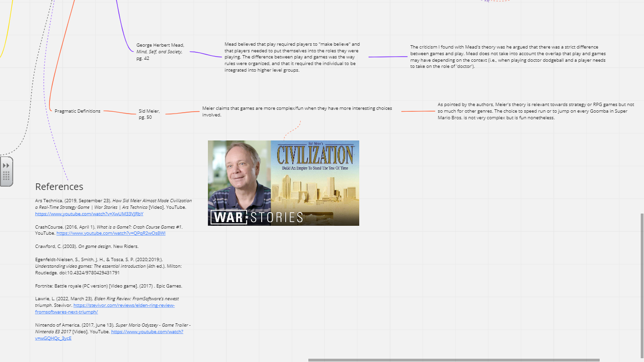Select the 'The criticism I found with Mead's theory' node
644x362 pixels.
tap(508, 57)
